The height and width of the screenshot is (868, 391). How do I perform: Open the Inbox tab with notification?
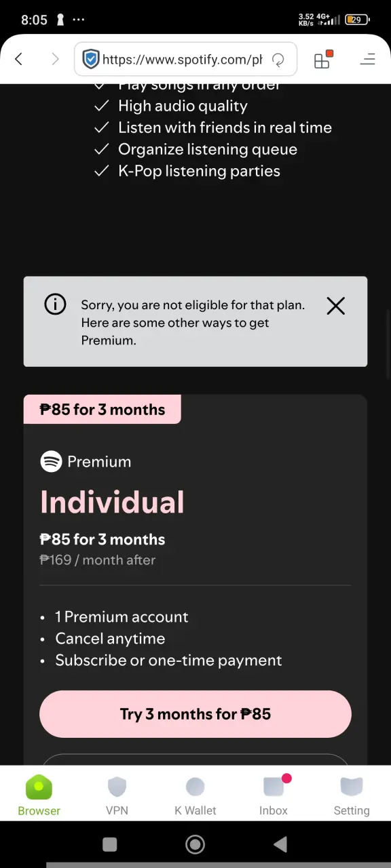[x=274, y=795]
